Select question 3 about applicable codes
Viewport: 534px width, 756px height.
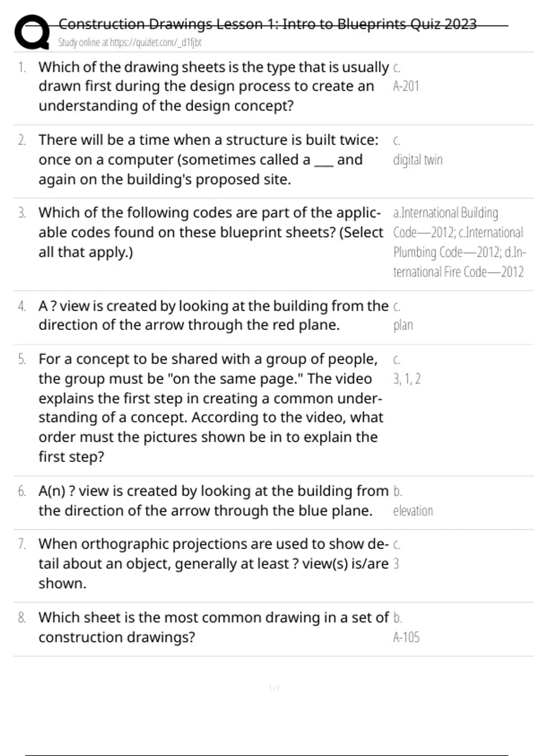210,232
